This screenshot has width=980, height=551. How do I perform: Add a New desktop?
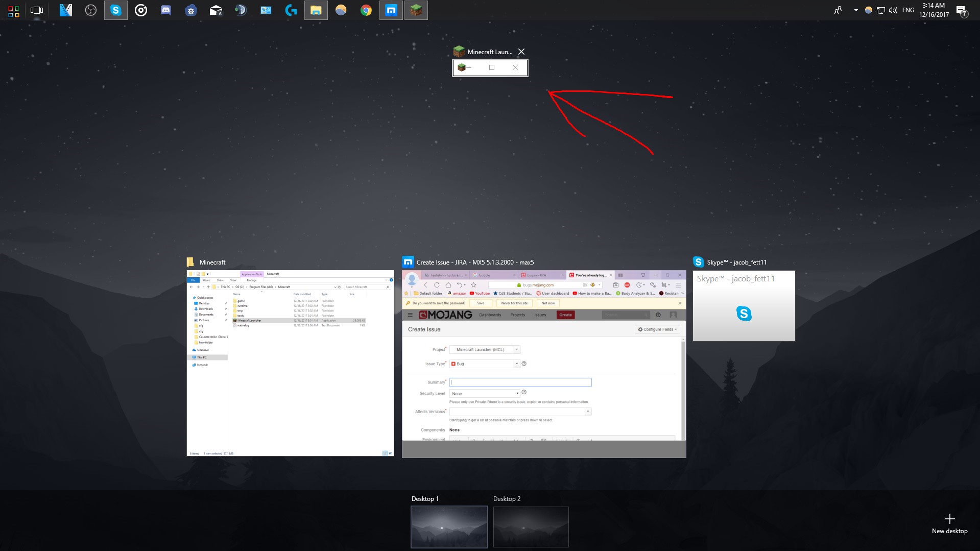tap(949, 523)
